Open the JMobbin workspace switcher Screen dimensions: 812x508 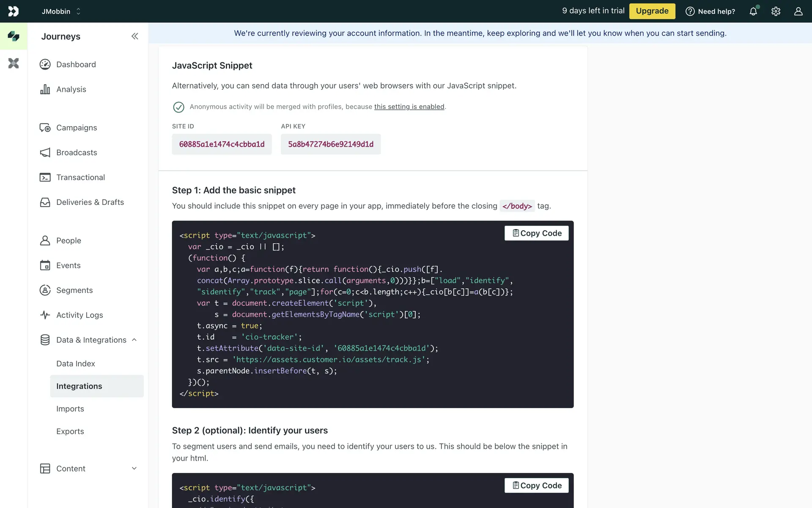(61, 11)
